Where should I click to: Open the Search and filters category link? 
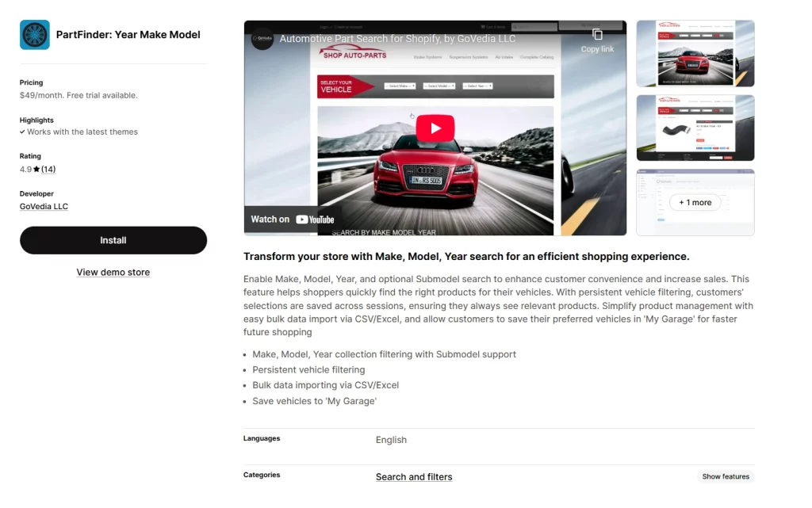[x=414, y=477]
